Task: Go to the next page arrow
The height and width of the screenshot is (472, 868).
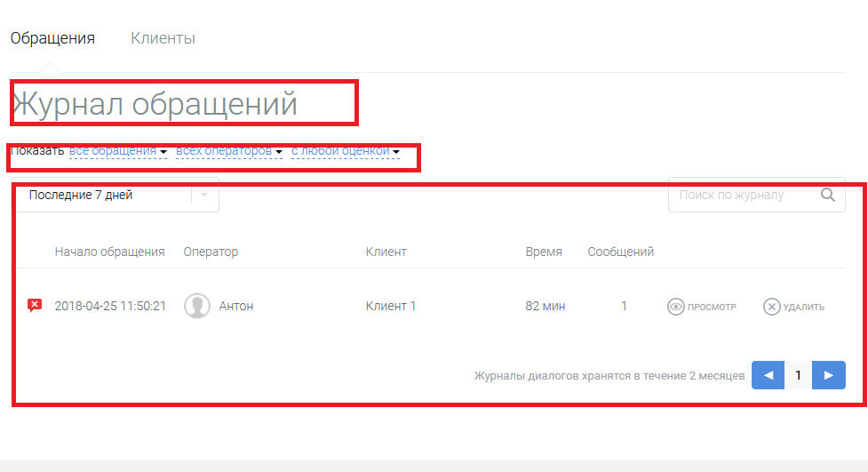Action: [829, 375]
